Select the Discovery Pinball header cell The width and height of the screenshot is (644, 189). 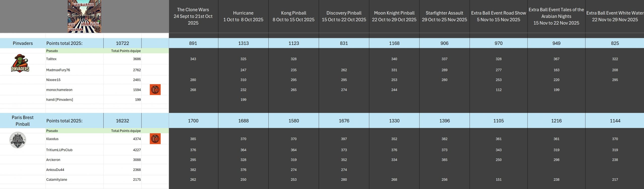click(344, 16)
